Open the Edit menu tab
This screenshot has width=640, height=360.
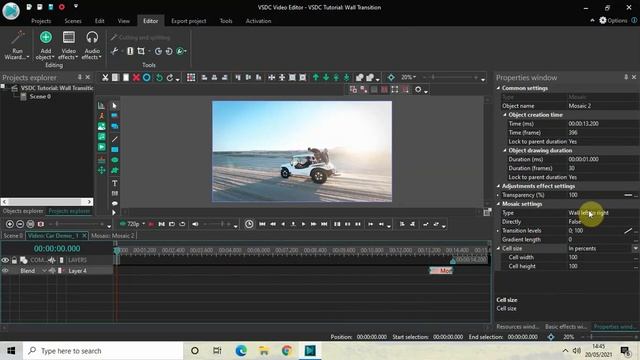pyautogui.click(x=100, y=21)
